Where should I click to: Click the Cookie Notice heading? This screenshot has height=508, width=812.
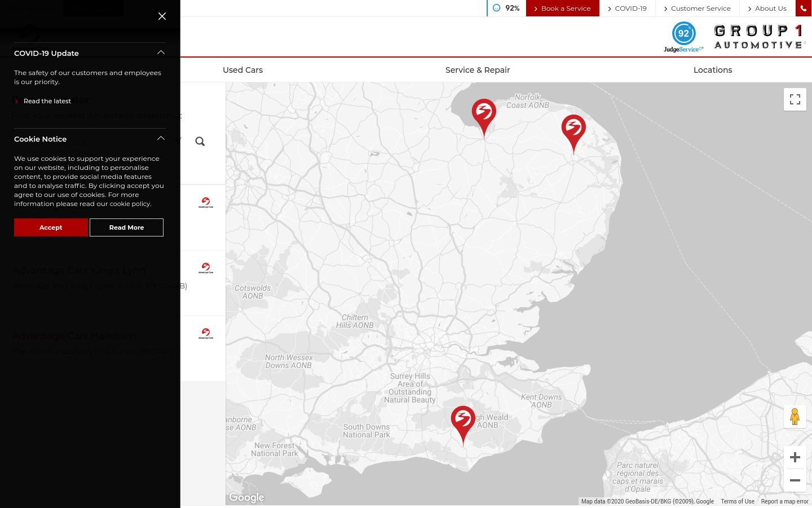(x=40, y=139)
